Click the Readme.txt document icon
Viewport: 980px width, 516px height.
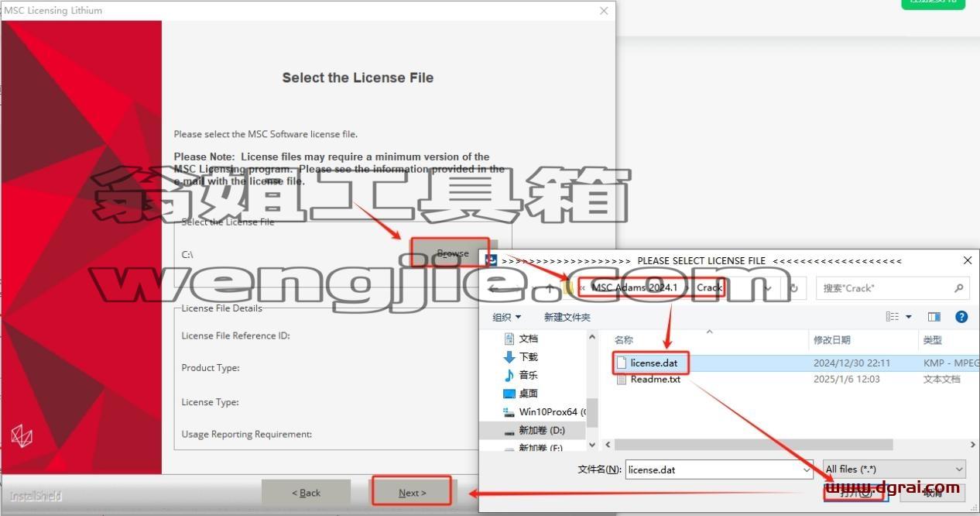pos(622,380)
